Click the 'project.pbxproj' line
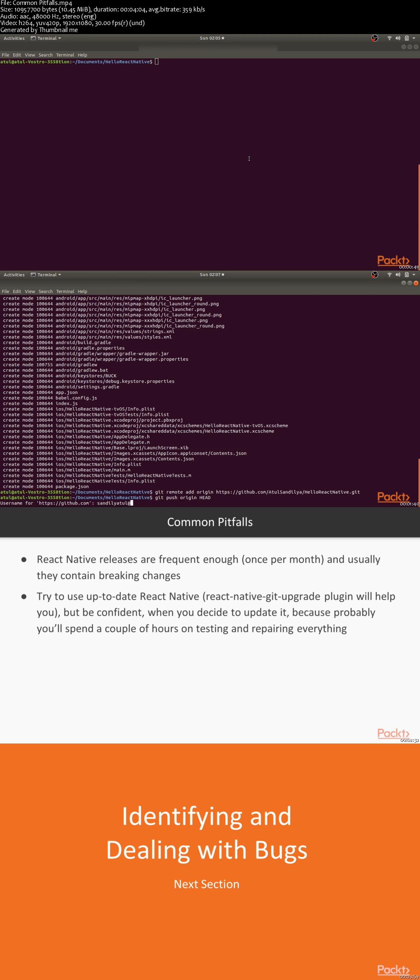 click(x=93, y=420)
